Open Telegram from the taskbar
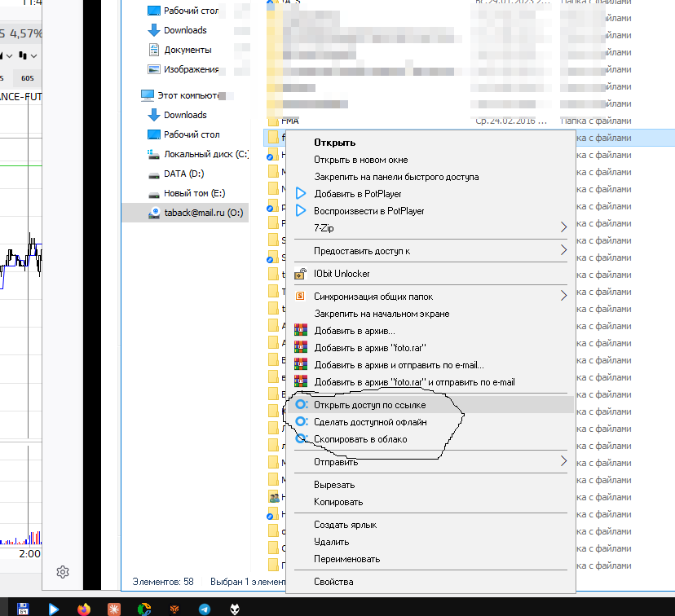This screenshot has width=675, height=616. pos(205,609)
